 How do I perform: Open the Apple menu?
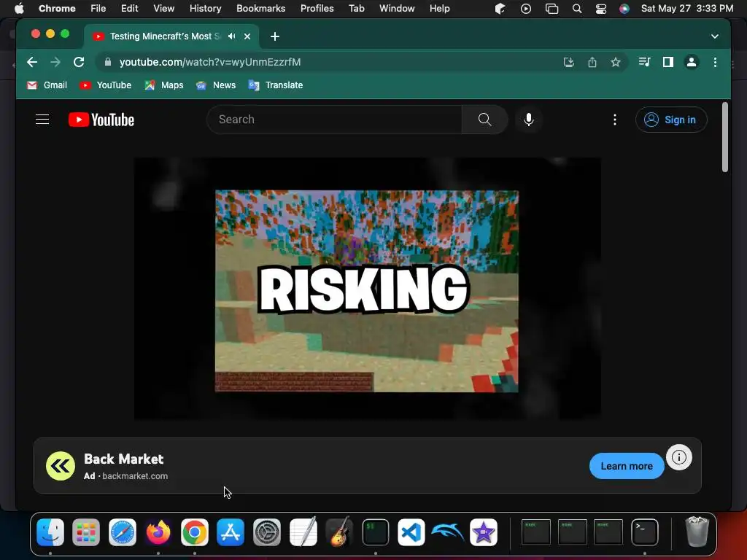click(19, 9)
